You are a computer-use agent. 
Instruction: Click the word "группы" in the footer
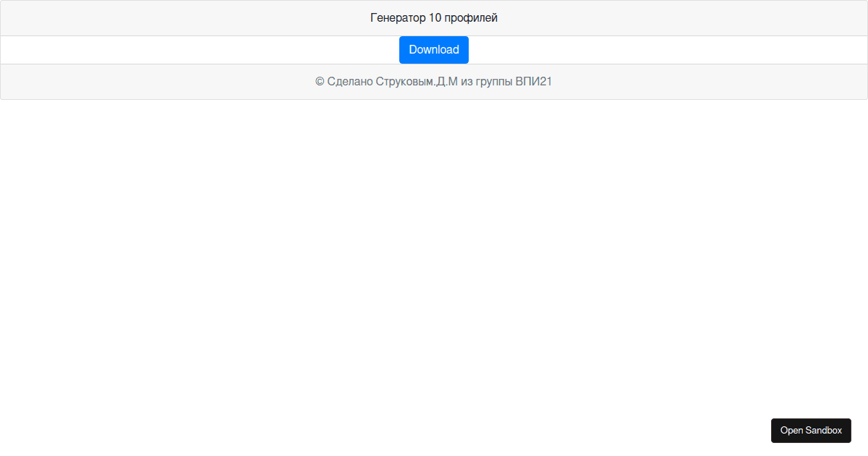pyautogui.click(x=494, y=82)
